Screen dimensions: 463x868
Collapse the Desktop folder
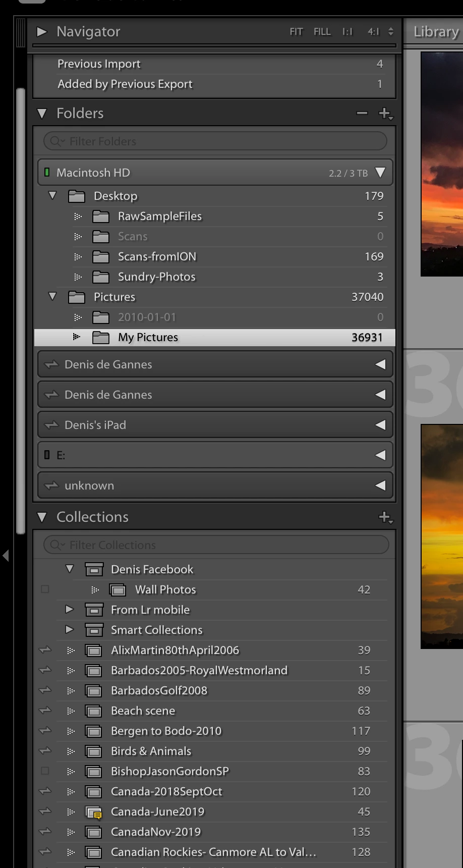52,195
